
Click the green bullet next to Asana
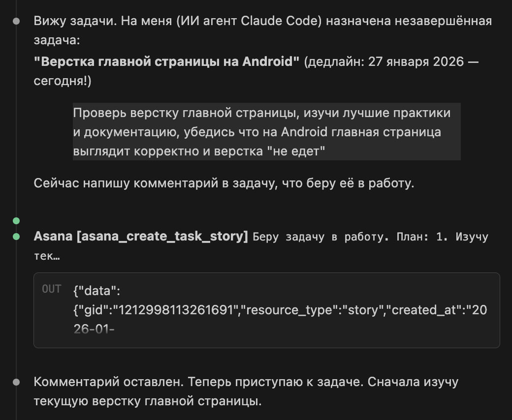tap(16, 237)
